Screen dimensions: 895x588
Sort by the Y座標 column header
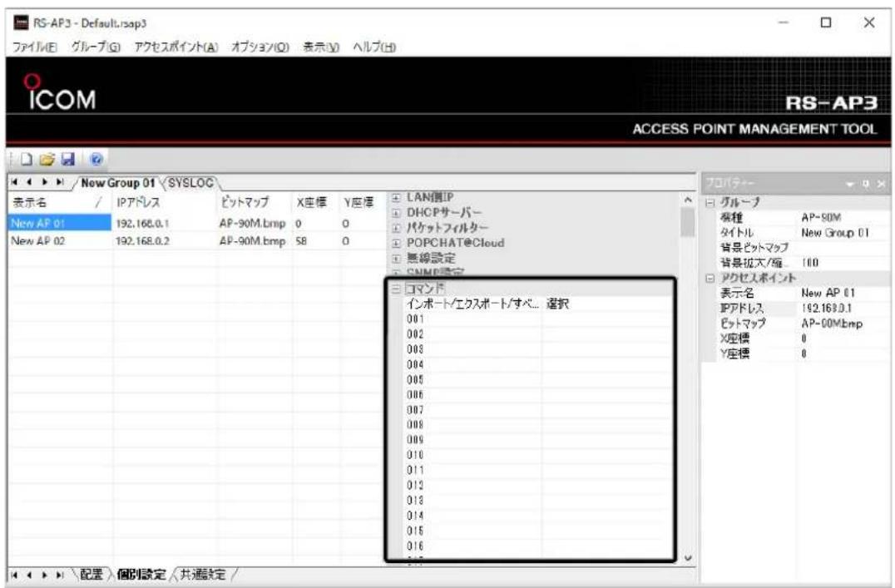click(361, 203)
